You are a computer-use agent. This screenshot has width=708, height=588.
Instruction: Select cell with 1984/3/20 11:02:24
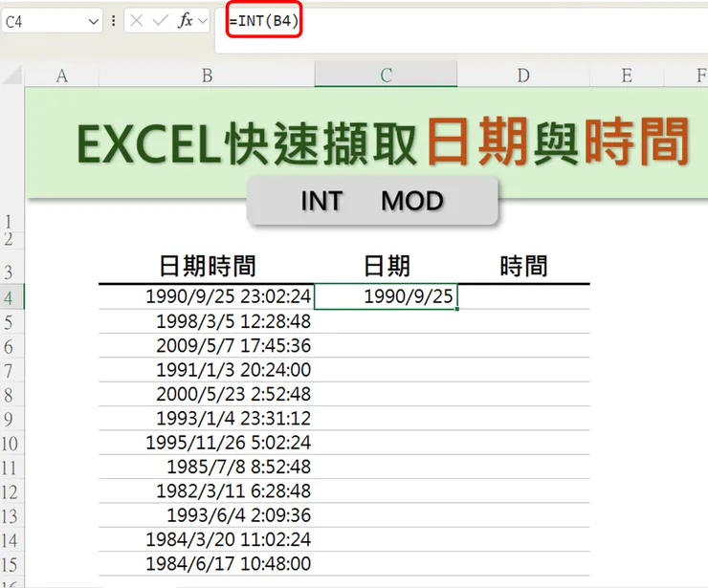tap(207, 539)
